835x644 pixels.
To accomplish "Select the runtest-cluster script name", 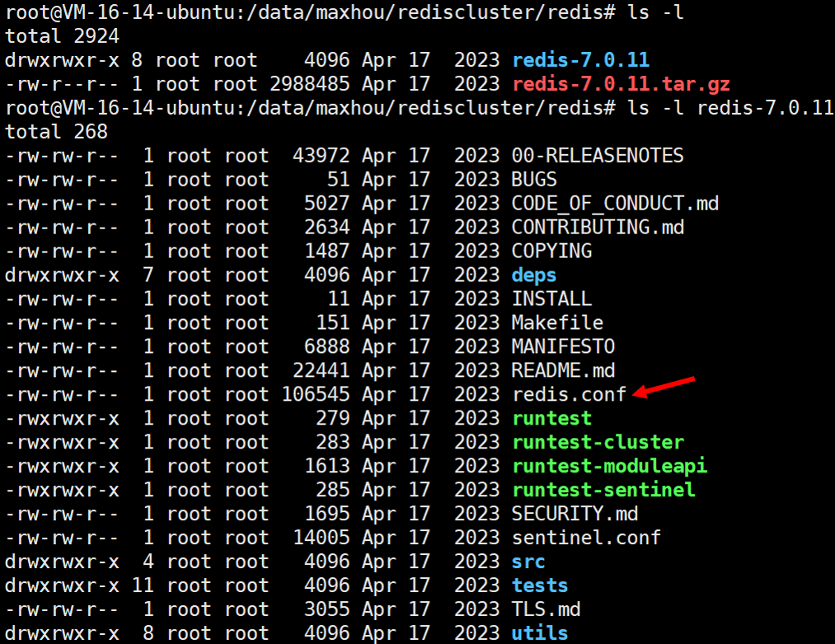I will coord(598,442).
